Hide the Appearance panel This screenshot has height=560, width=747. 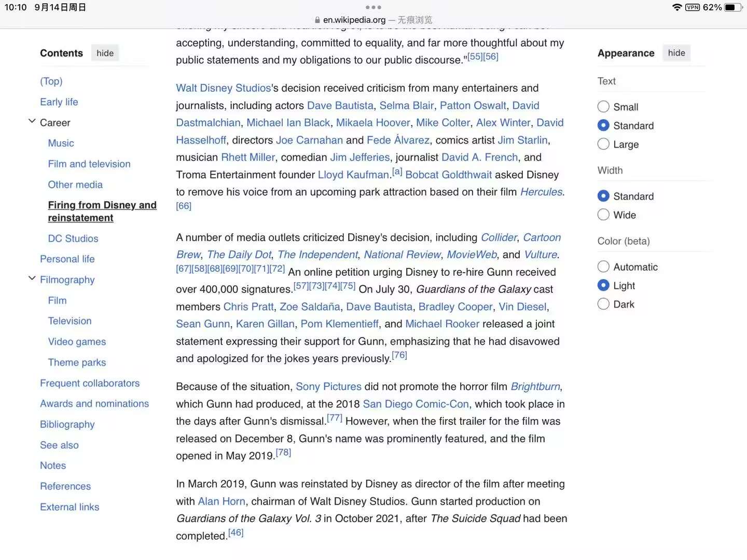pos(676,53)
